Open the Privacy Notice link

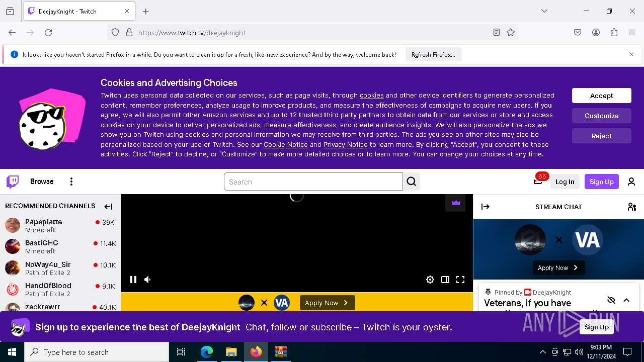pyautogui.click(x=346, y=144)
